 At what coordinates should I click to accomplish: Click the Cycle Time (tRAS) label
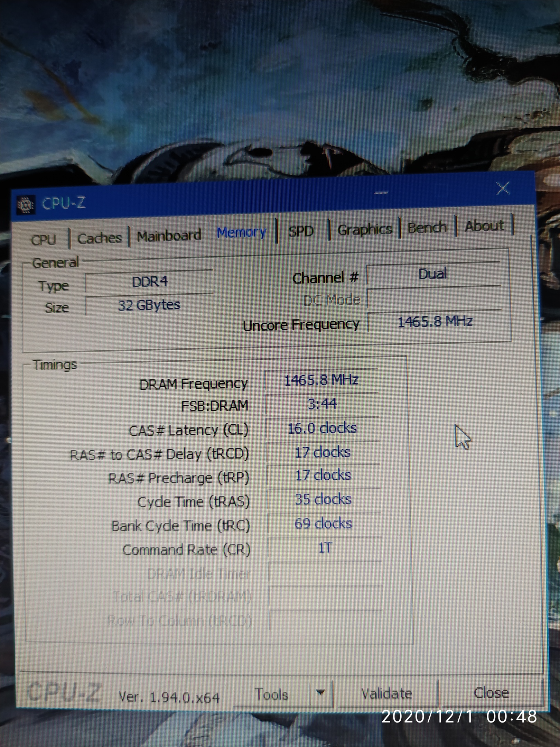[194, 502]
